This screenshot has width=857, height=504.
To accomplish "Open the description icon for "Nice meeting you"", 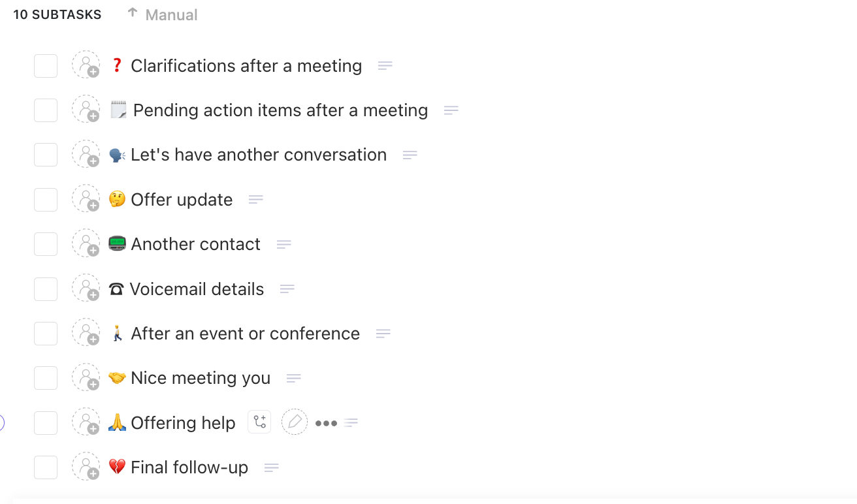I will 293,377.
